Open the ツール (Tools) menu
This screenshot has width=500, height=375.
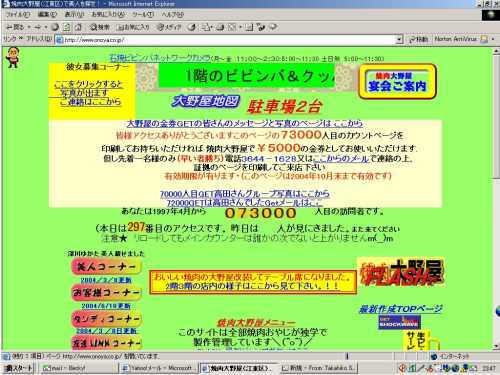(143, 15)
